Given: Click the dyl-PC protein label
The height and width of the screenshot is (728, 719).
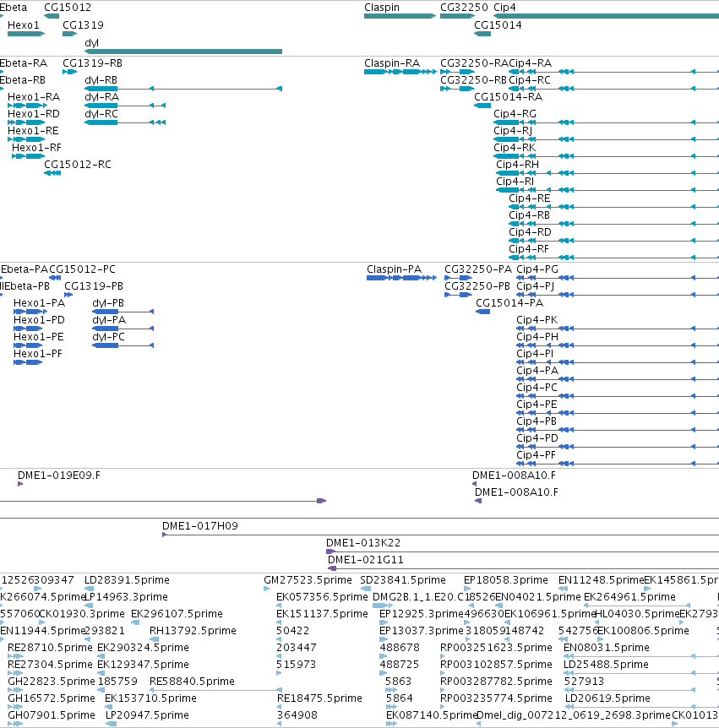Looking at the screenshot, I should click(x=109, y=337).
